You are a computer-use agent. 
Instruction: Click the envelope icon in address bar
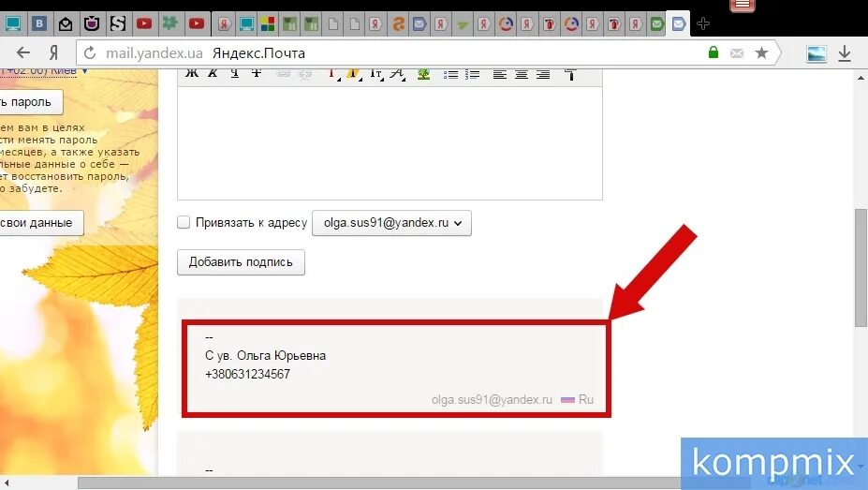coord(737,53)
